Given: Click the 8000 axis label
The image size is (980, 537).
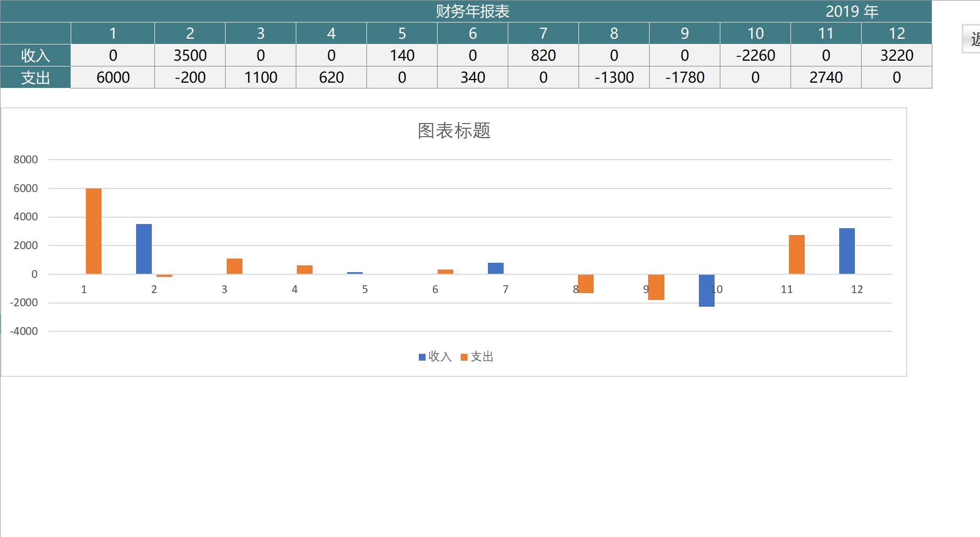Looking at the screenshot, I should click(x=26, y=160).
